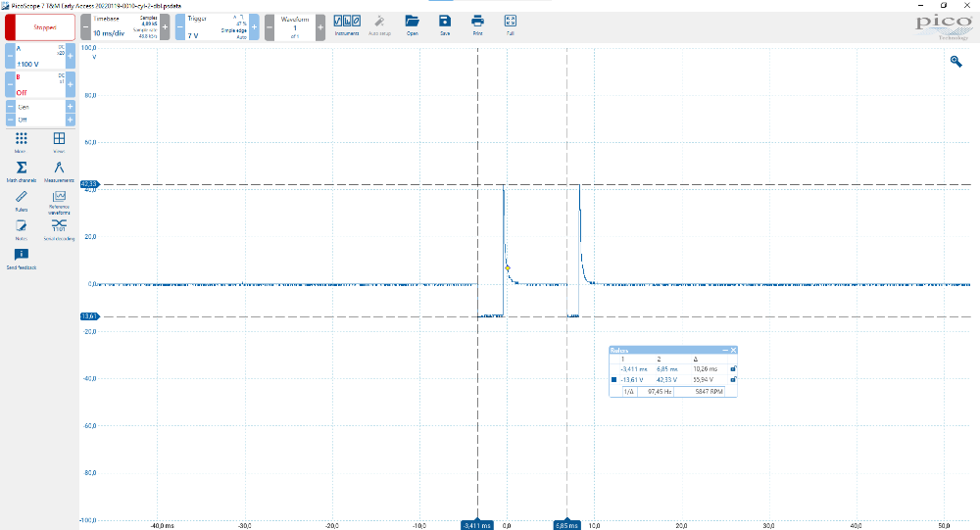Open the Views menu
The height and width of the screenshot is (530, 980).
(59, 142)
